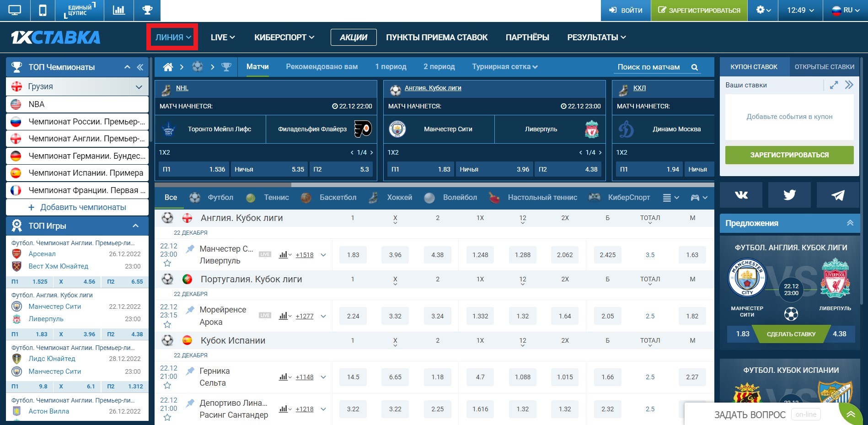Image resolution: width=868 pixels, height=425 pixels.
Task: Switch to 1 период tab
Action: click(x=391, y=67)
